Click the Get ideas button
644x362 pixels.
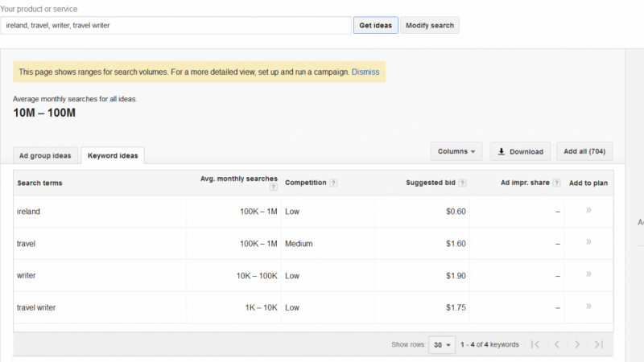tap(375, 26)
